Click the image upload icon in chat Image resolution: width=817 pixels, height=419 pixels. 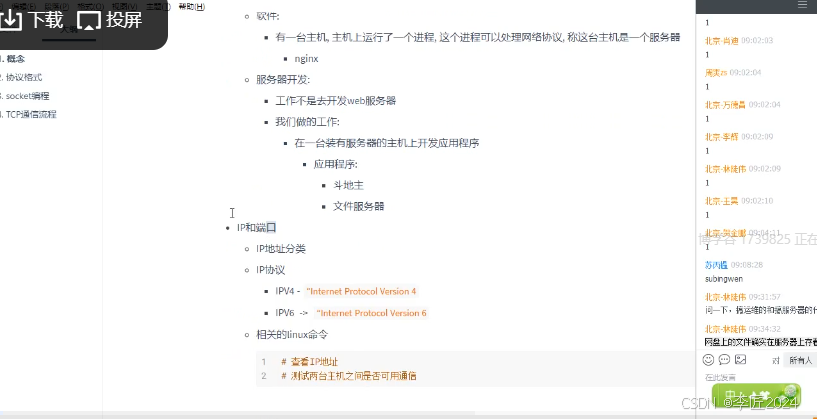coord(740,360)
